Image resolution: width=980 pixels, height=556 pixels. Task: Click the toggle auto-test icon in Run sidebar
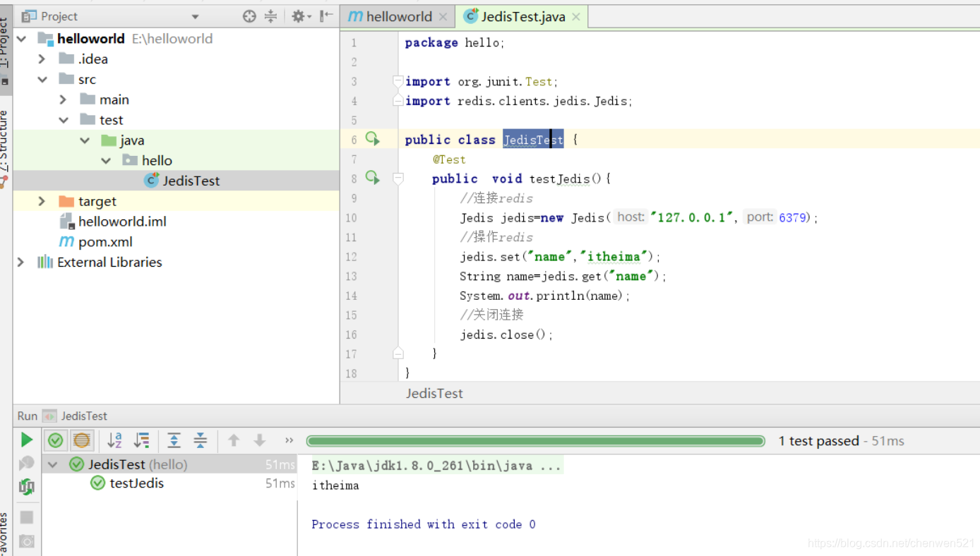(x=27, y=486)
